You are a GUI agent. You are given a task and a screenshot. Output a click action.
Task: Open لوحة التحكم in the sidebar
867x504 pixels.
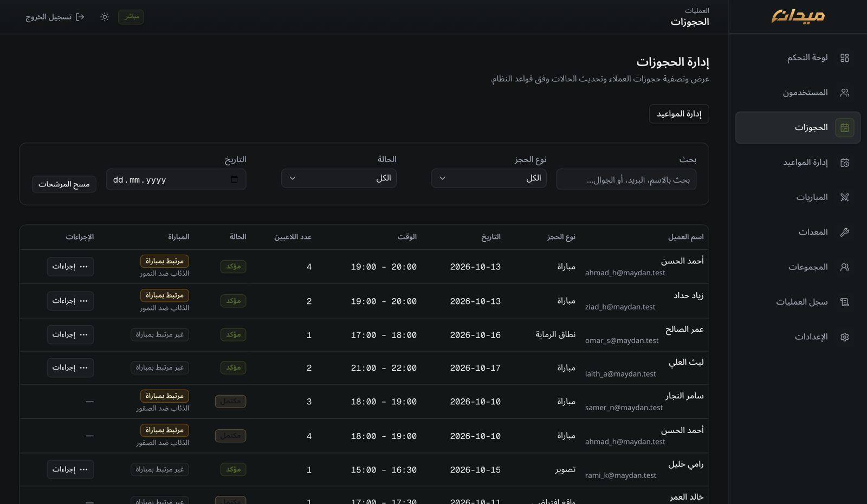[x=798, y=58]
